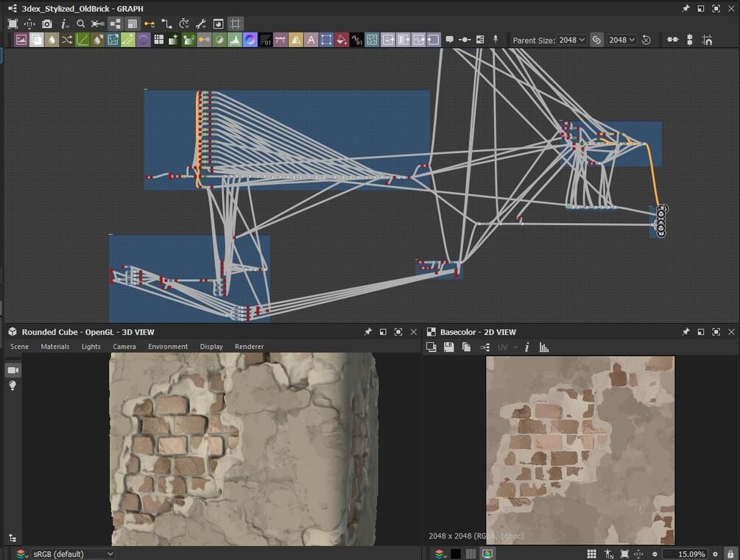
Task: Click the Bitmap node icon
Action: [x=21, y=40]
